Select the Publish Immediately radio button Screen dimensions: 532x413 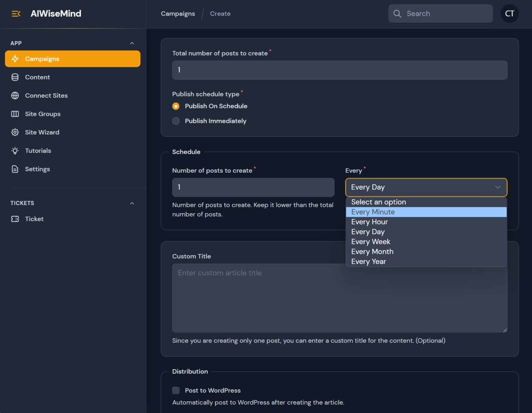click(x=176, y=121)
